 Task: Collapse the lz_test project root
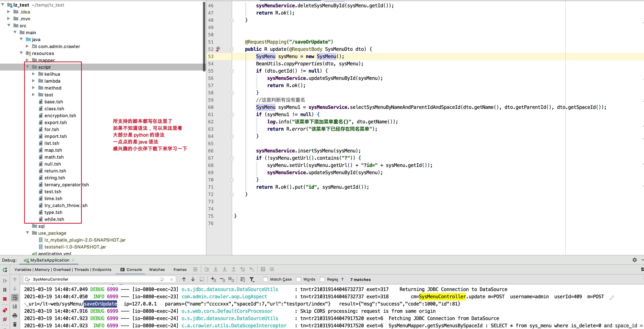click(3, 4)
